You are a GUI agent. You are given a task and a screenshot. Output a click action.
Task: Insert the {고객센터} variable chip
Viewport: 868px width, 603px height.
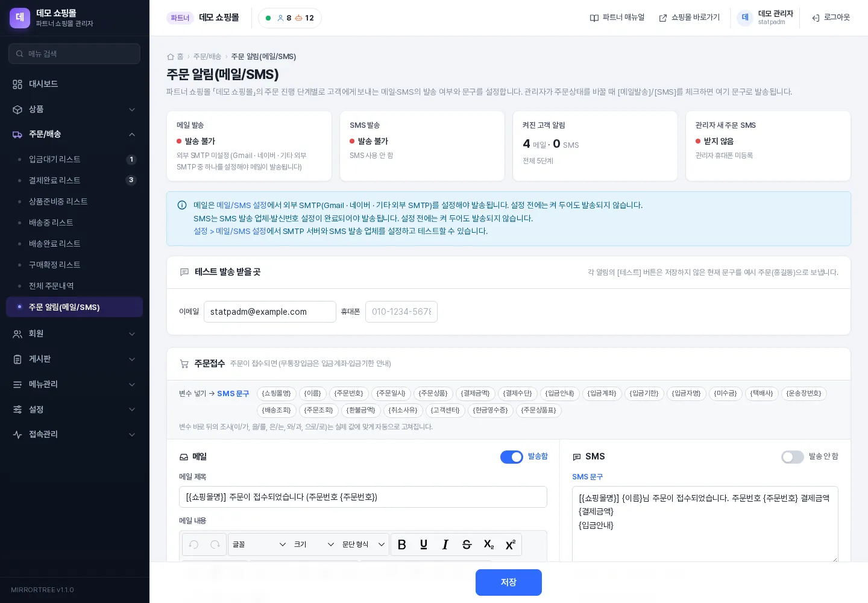tap(445, 411)
